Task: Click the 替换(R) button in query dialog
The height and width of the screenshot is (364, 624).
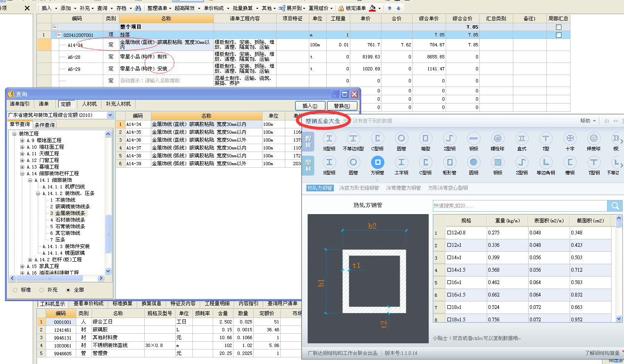Action: 342,106
